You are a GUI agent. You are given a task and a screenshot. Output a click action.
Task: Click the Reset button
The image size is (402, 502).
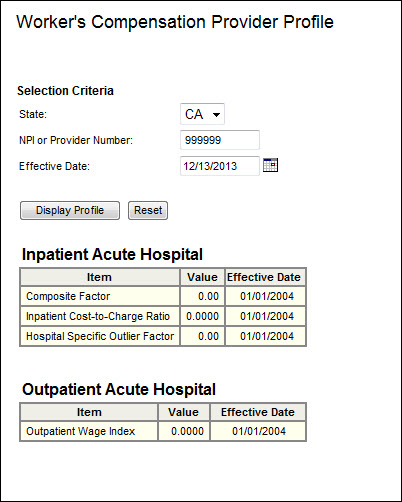(x=148, y=210)
